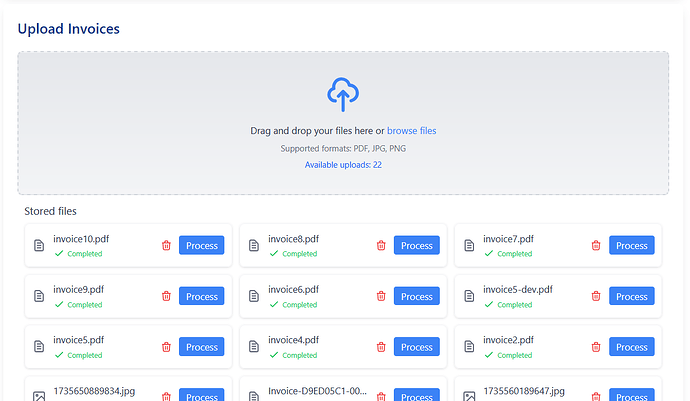Click the image icon for 1735650889834.jpg
690x401 pixels.
click(x=39, y=396)
